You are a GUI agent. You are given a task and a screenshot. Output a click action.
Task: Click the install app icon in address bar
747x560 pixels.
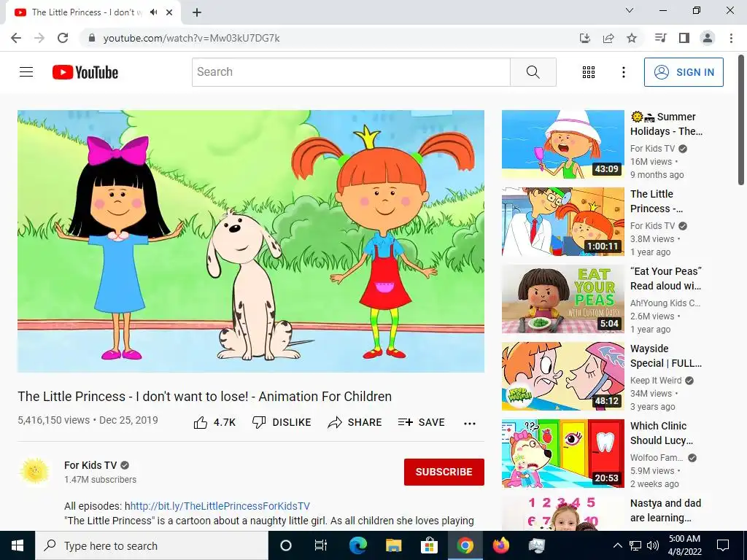click(585, 38)
